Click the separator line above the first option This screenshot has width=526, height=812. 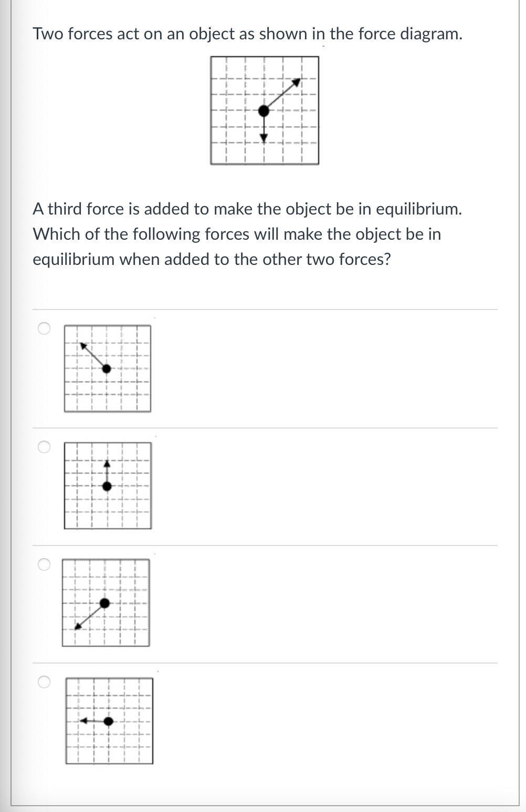[262, 309]
